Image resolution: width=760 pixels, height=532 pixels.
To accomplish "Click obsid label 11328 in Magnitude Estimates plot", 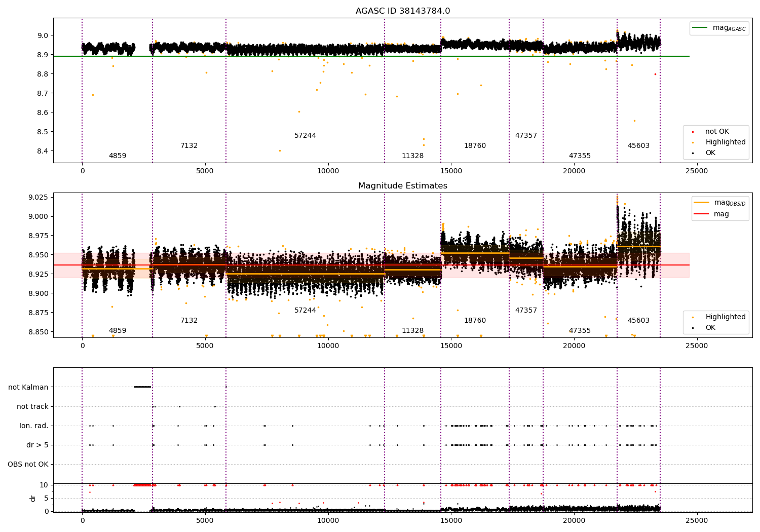I will (413, 331).
